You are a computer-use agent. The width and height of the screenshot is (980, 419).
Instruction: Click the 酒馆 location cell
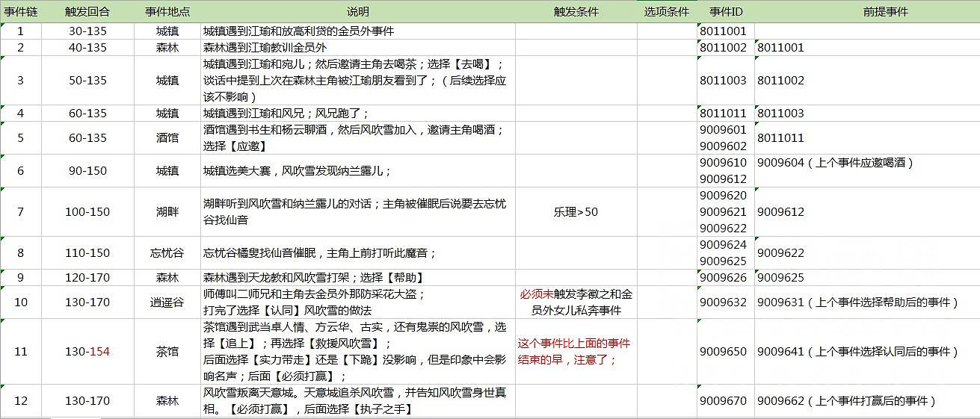pos(167,138)
